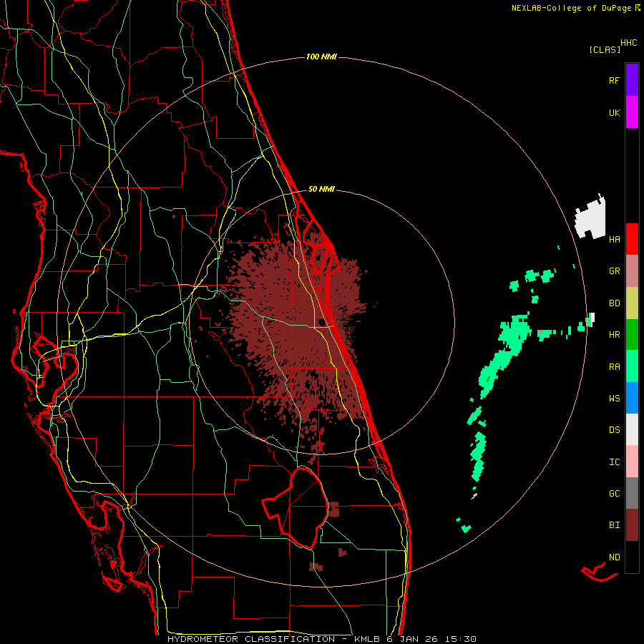644x644 pixels.
Task: Click the WS legend label
Action: click(x=614, y=399)
